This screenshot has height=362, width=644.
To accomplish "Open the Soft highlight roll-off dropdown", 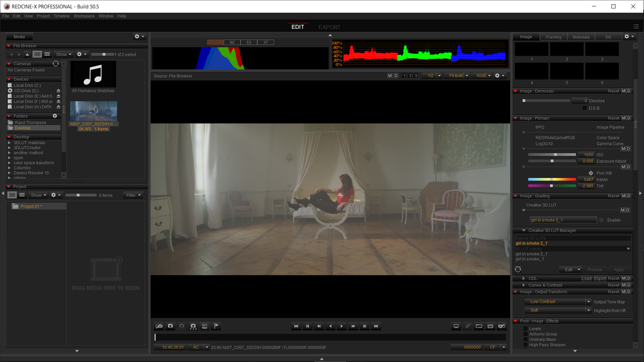I will tap(557, 311).
